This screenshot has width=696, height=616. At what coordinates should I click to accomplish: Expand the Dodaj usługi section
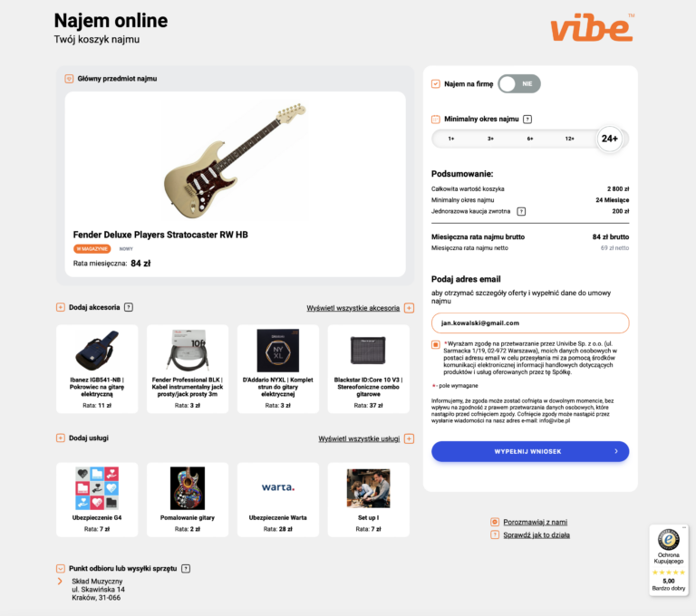(x=61, y=438)
